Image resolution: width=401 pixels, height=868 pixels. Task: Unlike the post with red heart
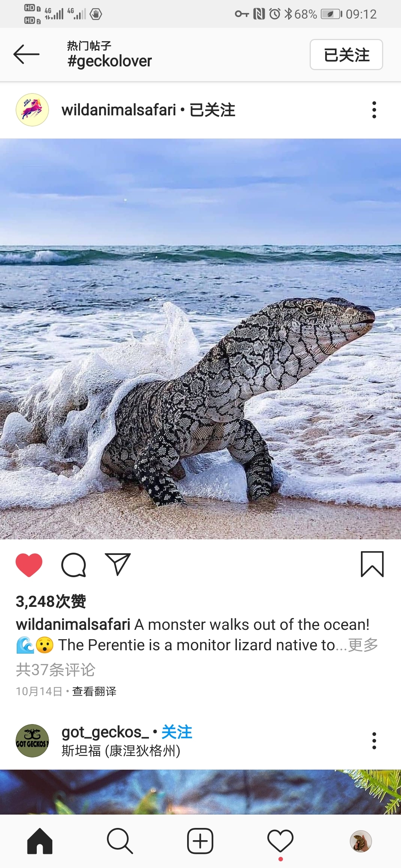(29, 565)
